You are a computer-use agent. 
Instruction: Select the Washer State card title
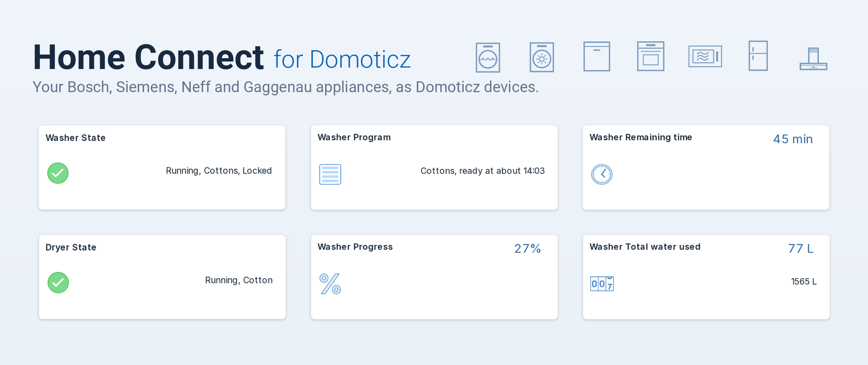(x=75, y=138)
